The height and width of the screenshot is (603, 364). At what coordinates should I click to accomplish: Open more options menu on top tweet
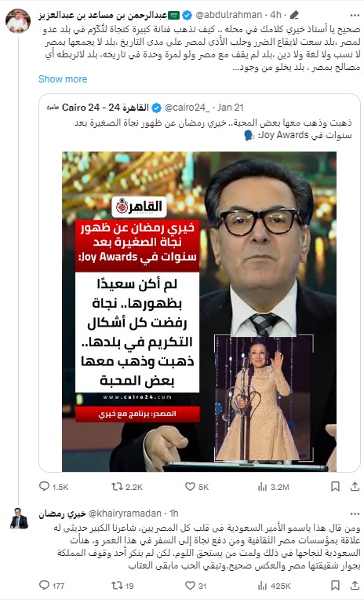pos(355,16)
